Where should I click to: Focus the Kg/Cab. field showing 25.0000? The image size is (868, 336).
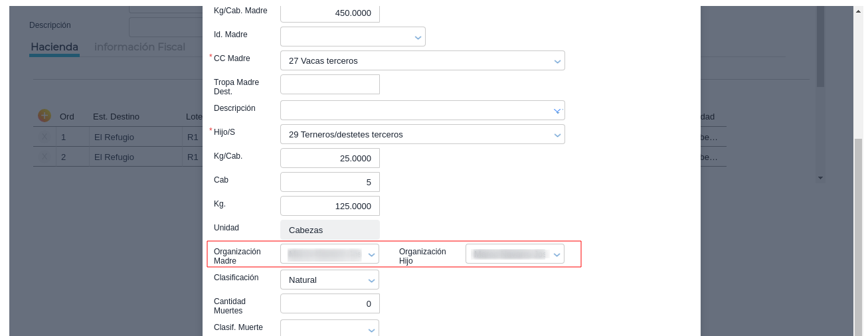(330, 158)
